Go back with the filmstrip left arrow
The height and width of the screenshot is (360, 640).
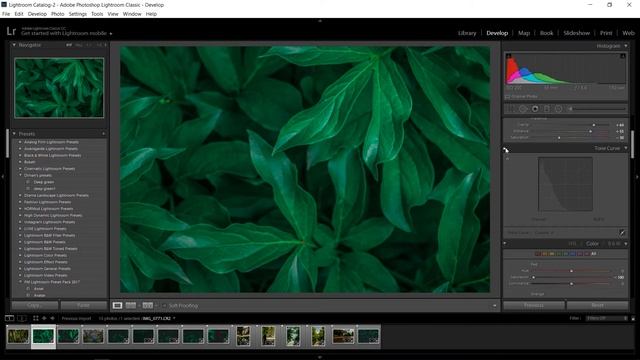coord(44,318)
